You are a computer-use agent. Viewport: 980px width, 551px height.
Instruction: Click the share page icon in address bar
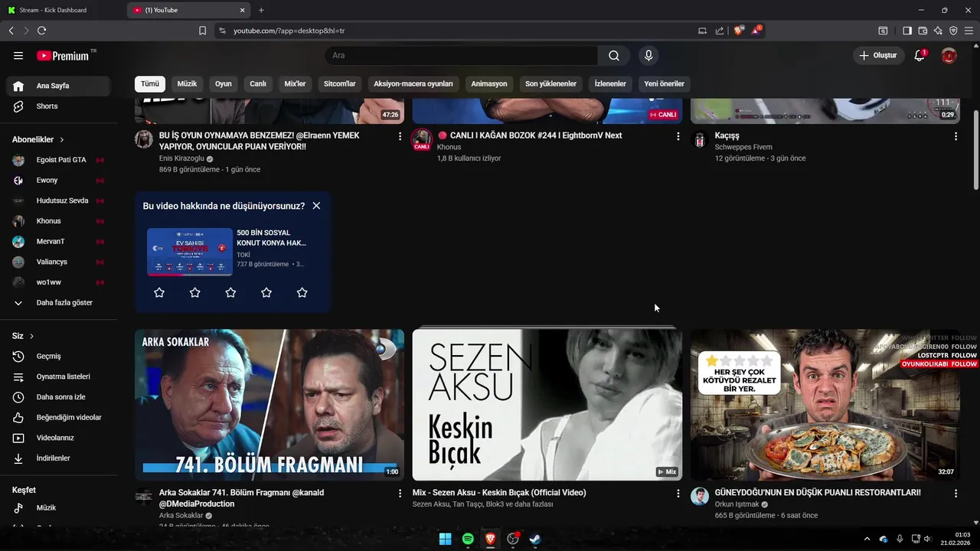[720, 31]
